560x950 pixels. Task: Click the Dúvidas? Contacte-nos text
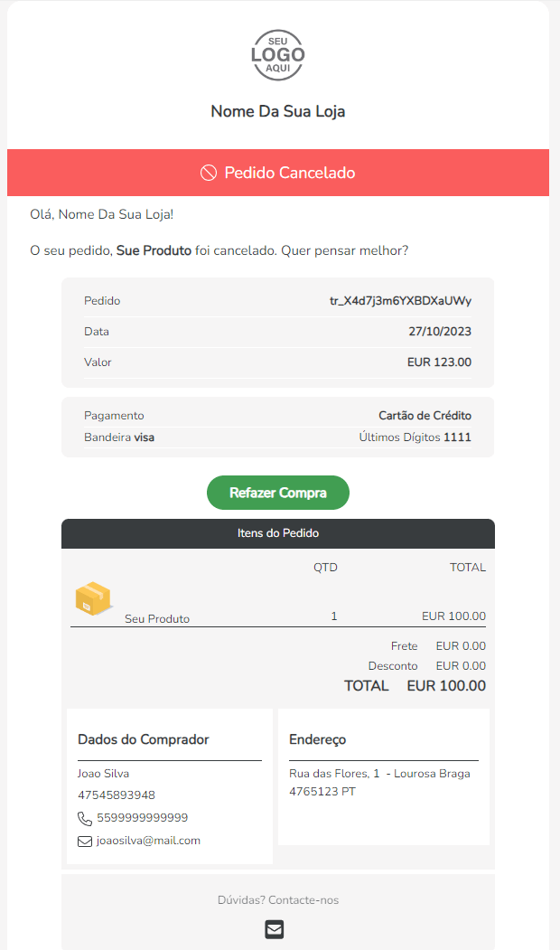[278, 900]
